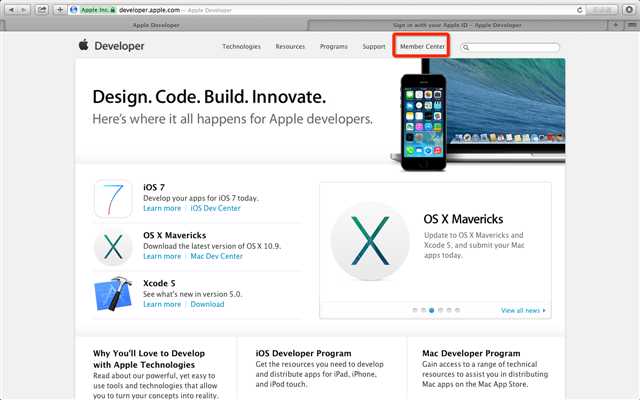Select the sixth news carousel dot
The width and height of the screenshot is (640, 400).
[458, 310]
